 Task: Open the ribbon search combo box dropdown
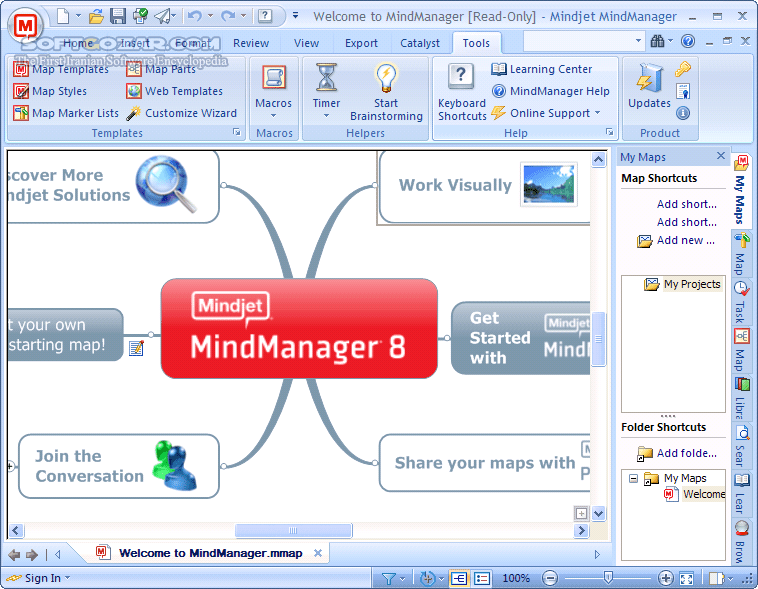[x=639, y=41]
